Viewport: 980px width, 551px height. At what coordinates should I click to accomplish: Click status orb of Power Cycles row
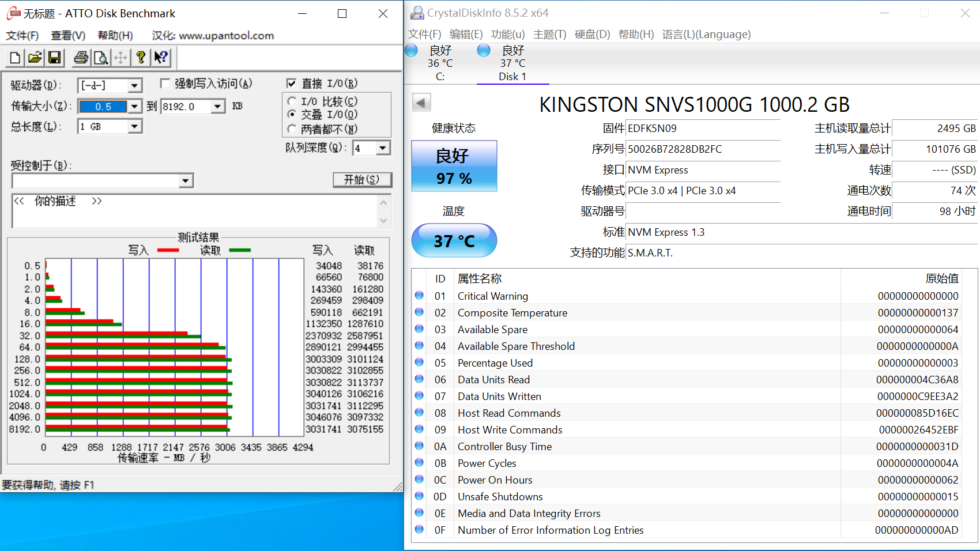click(x=419, y=462)
